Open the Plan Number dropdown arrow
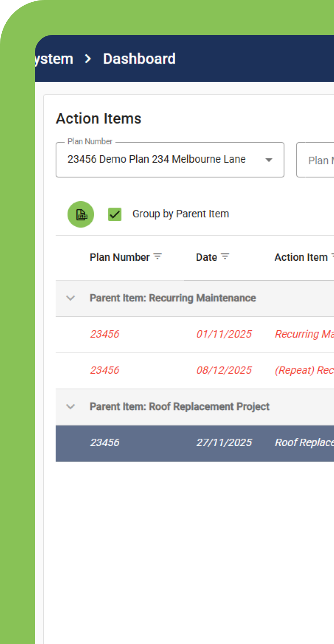Viewport: 334px width, 644px height. (x=269, y=160)
